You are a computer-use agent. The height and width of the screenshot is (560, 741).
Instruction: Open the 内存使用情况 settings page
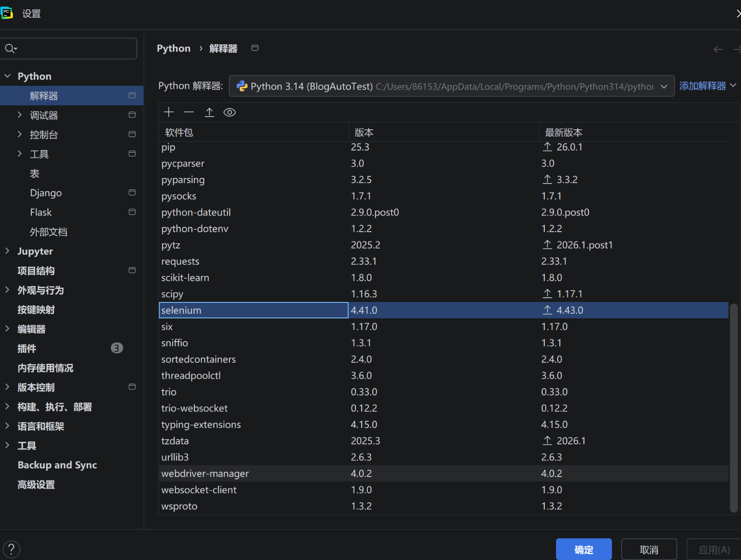point(45,368)
